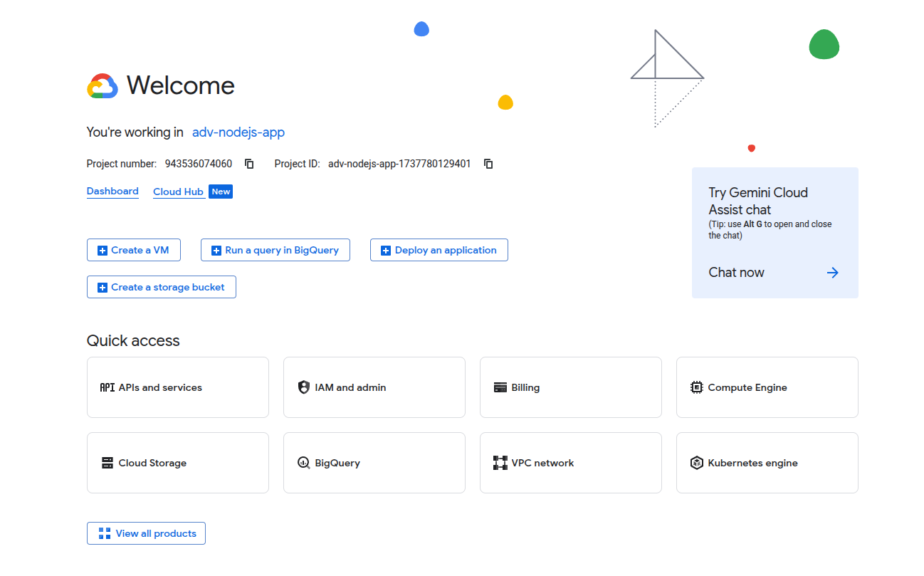Screen dimensions: 924x576
Task: Open the VPC network card
Action: coord(570,463)
